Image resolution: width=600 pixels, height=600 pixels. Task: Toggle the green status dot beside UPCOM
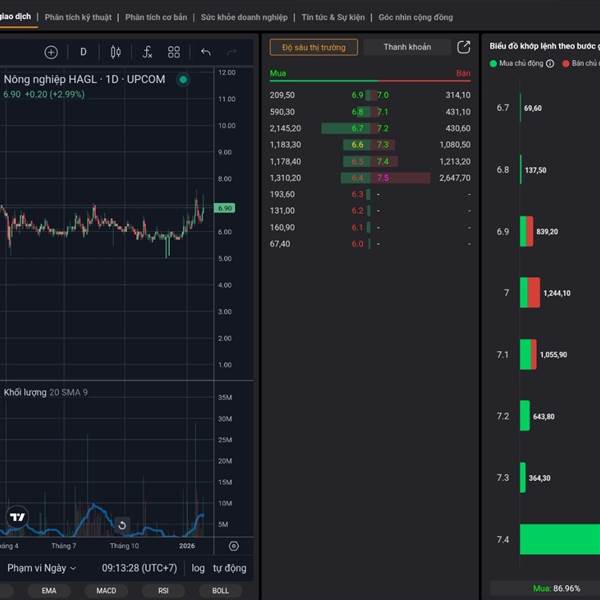click(182, 79)
